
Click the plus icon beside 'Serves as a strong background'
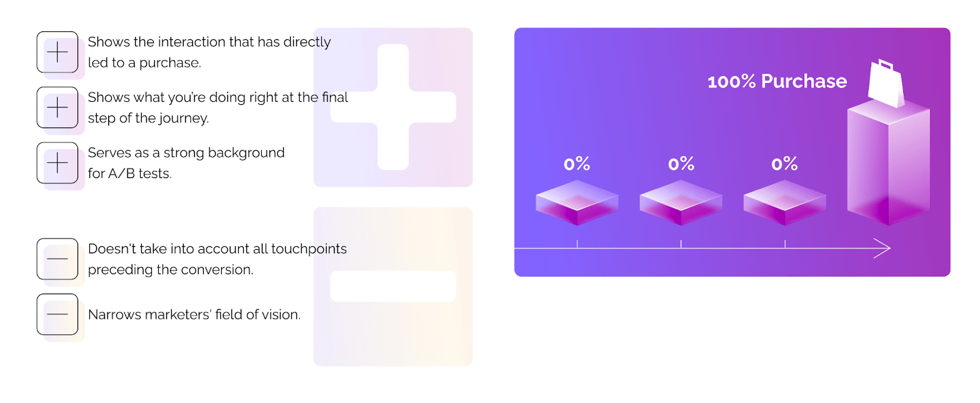point(57,163)
